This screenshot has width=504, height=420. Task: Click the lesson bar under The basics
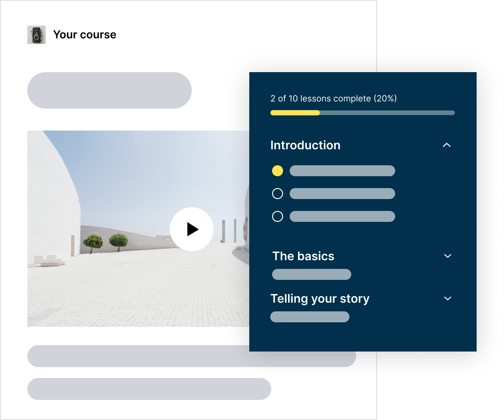tap(311, 274)
